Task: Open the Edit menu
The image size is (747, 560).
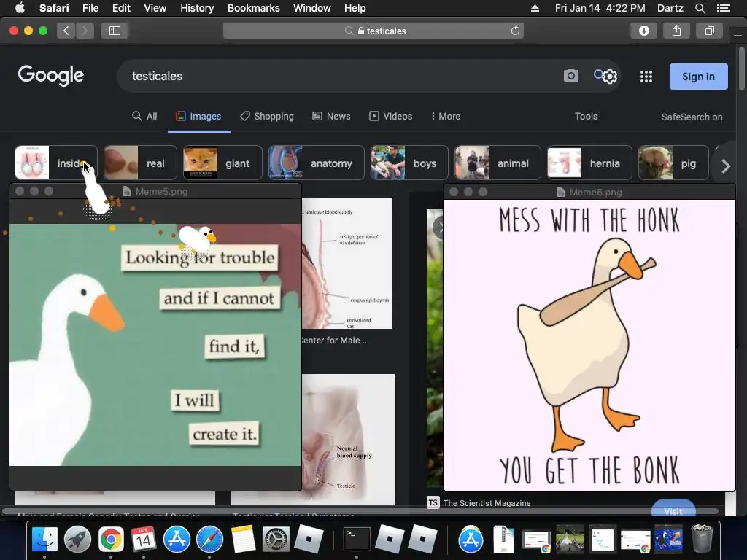Action: tap(121, 8)
